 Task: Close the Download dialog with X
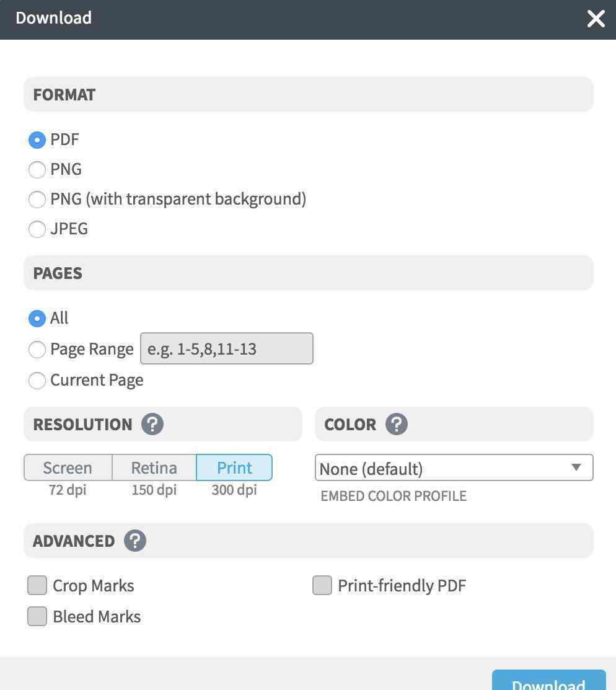tap(596, 19)
